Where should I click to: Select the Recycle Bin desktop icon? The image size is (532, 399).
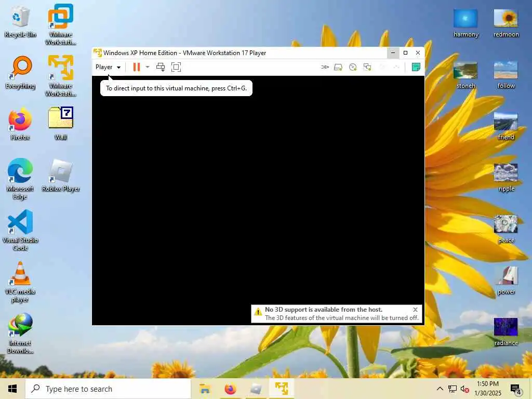coord(20,22)
